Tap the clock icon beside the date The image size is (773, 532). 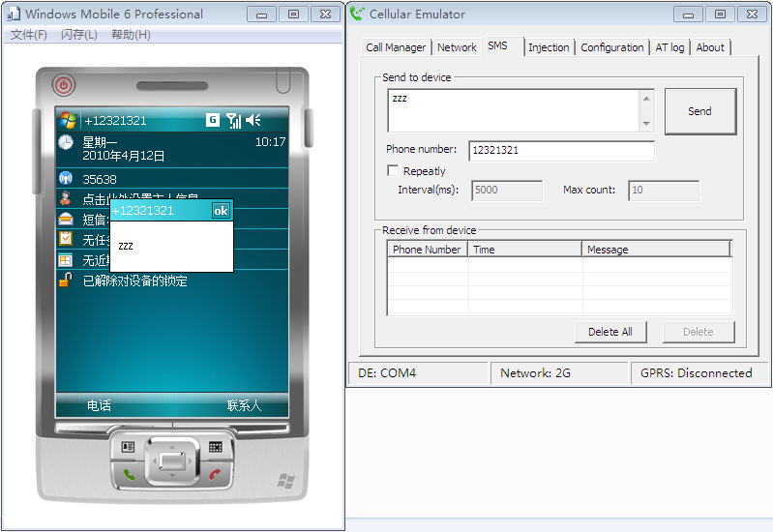click(x=66, y=142)
